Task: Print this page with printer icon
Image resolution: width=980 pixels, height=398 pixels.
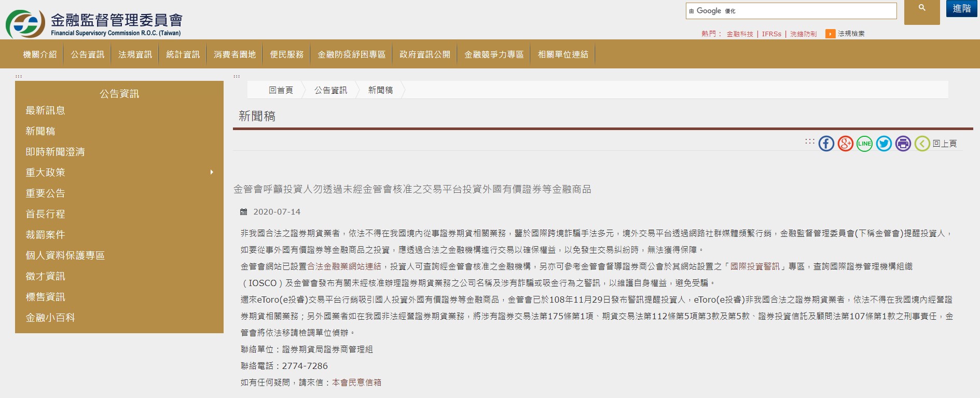Action: pos(903,144)
